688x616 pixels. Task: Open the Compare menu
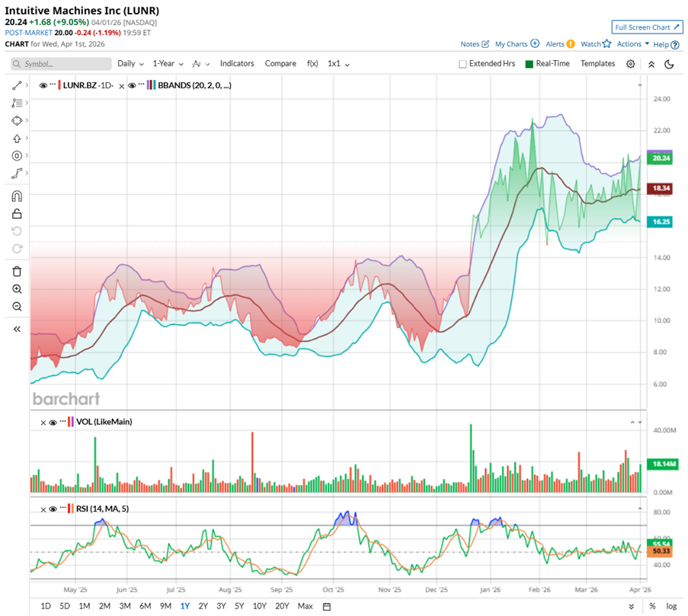point(280,63)
